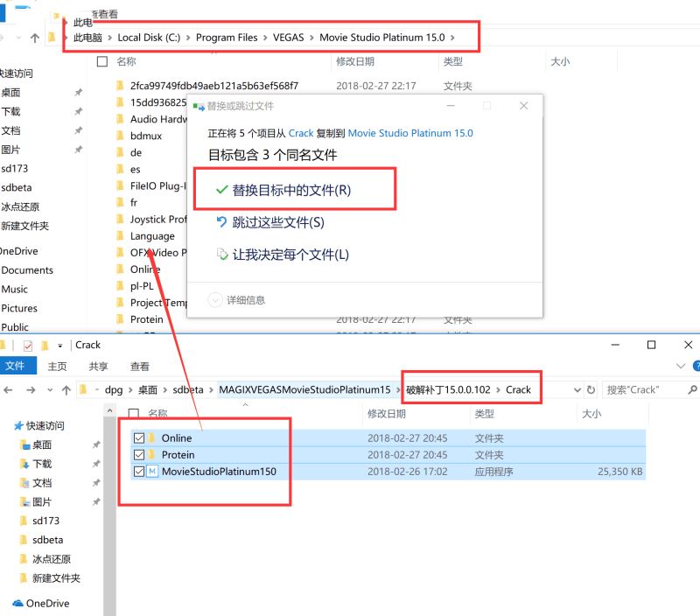Go forward in Crack window navigation

31,390
